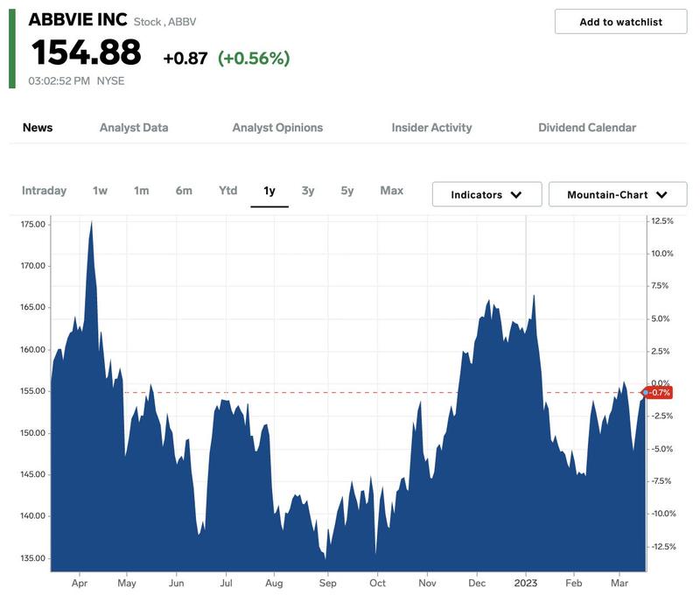Click the Dec label on x-axis
Viewport: 700px width, 602px height.
477,583
